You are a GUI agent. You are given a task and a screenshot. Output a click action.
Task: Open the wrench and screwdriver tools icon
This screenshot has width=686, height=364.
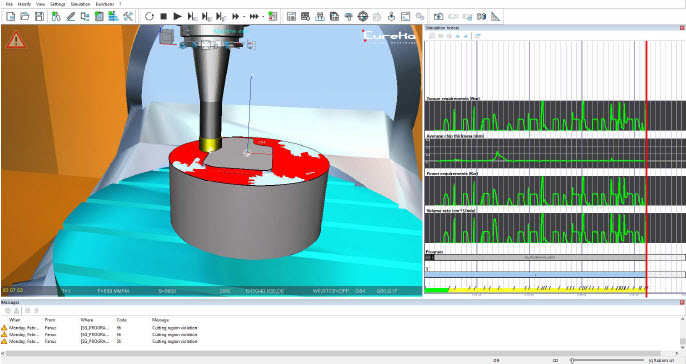click(128, 17)
